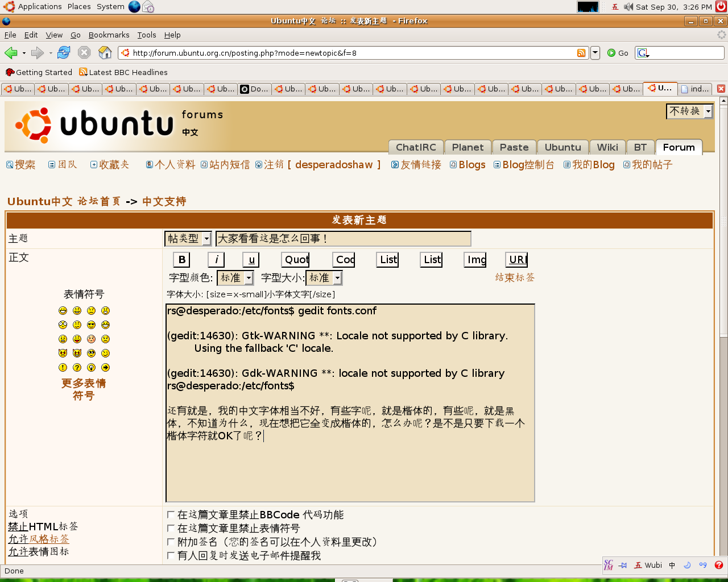Open the BT navigation tab
The image size is (728, 582).
click(x=640, y=147)
